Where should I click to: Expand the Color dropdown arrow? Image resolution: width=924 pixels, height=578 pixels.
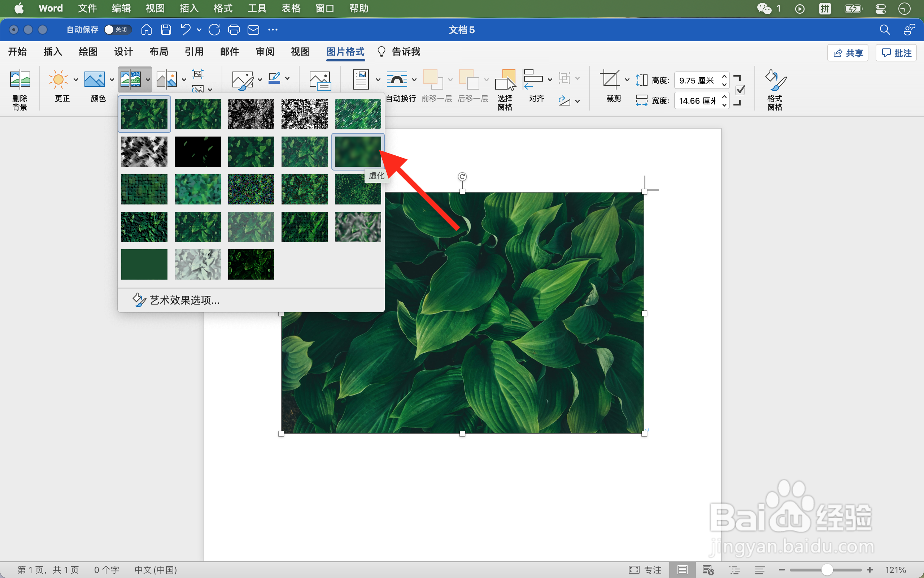coord(112,79)
